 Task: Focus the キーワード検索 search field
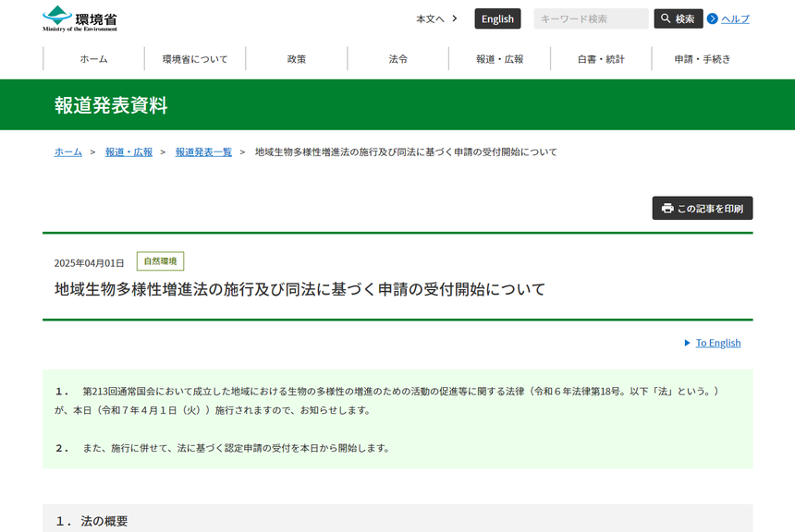click(591, 18)
